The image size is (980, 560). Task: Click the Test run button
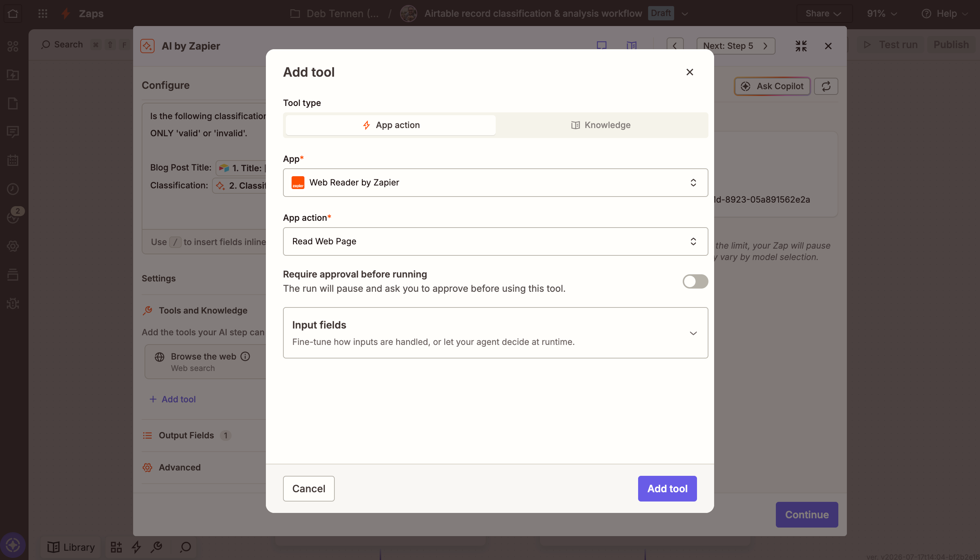pyautogui.click(x=890, y=45)
